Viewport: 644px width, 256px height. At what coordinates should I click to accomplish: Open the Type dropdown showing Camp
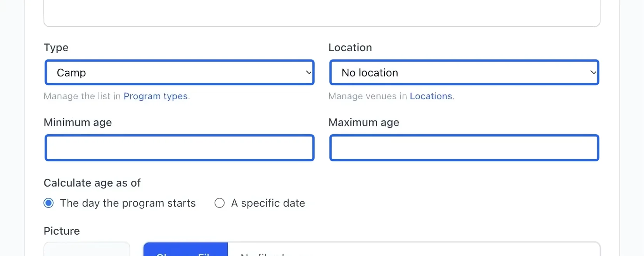click(179, 73)
